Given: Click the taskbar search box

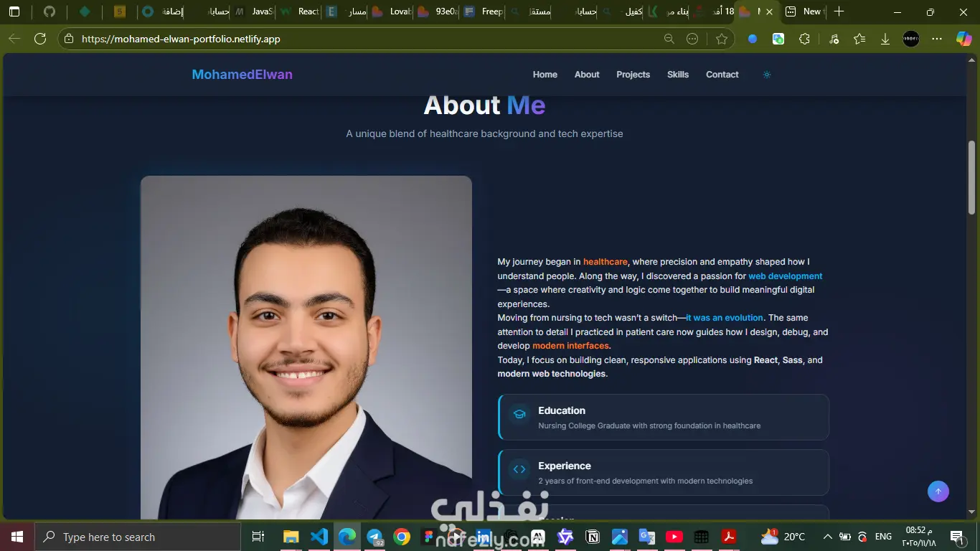Looking at the screenshot, I should (x=138, y=537).
